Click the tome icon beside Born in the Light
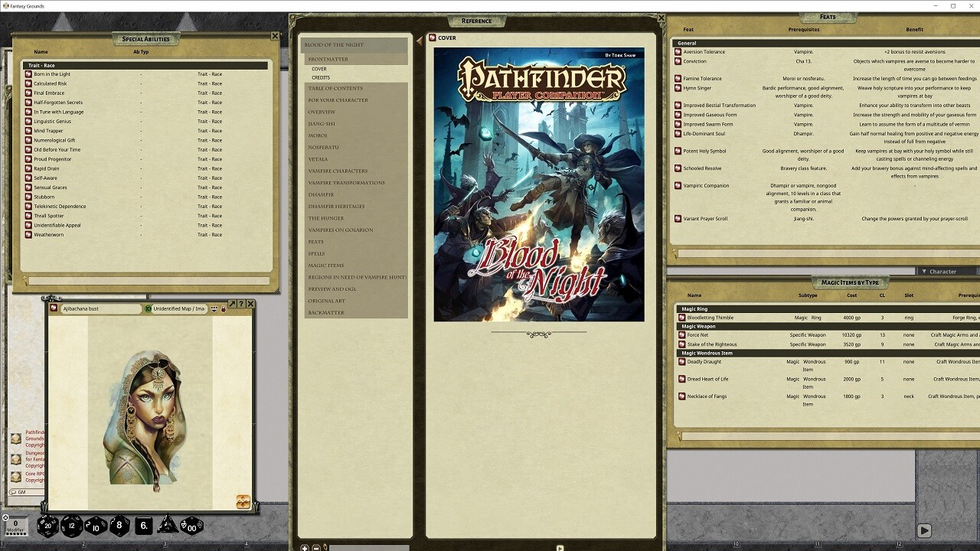Viewport: 980px width, 551px height. [x=28, y=73]
